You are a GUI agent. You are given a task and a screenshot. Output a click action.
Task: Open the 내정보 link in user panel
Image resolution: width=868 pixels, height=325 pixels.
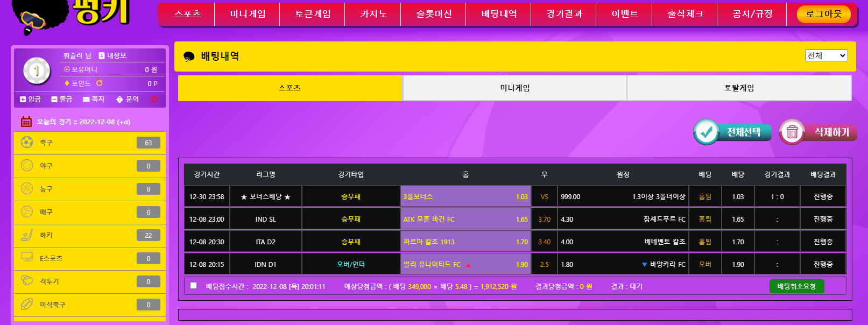click(112, 55)
